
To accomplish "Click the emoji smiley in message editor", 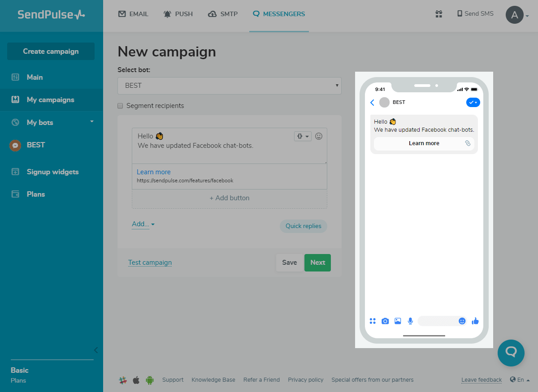I will pos(319,136).
